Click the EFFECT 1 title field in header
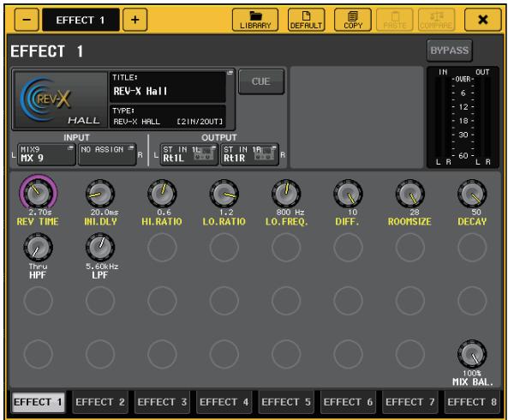Viewport: 508px width, 420px height. pyautogui.click(x=81, y=20)
